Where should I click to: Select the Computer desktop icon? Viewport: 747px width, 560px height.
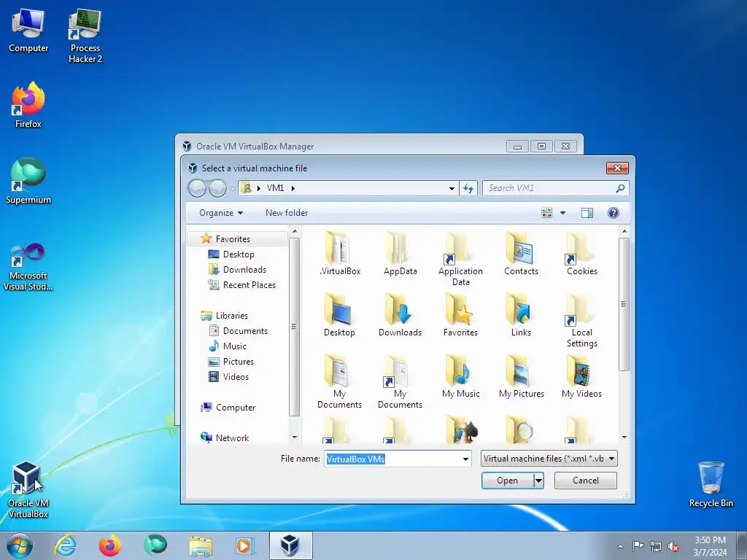pyautogui.click(x=28, y=30)
